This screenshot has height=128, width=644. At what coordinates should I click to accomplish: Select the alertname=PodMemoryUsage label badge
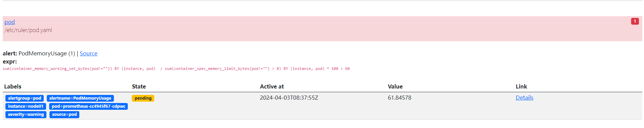pyautogui.click(x=80, y=98)
